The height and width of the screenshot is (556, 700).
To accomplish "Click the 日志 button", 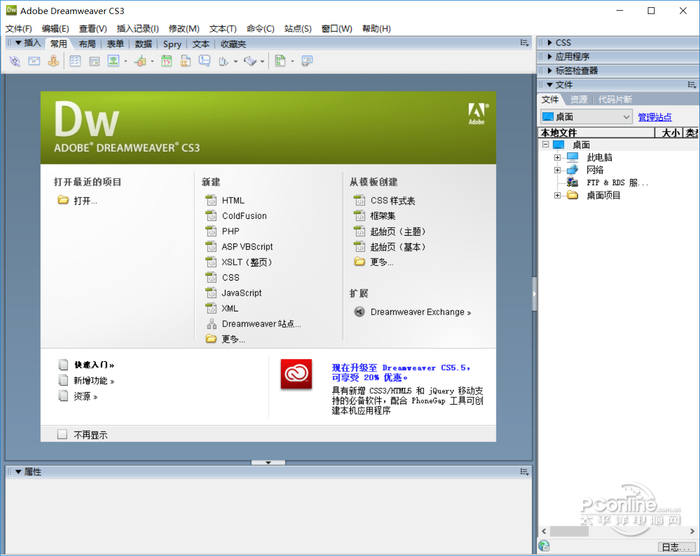I will (676, 547).
